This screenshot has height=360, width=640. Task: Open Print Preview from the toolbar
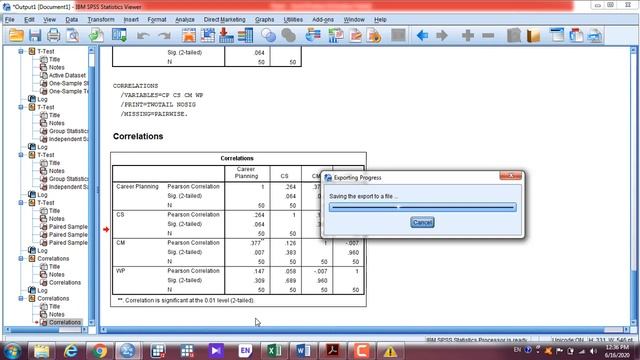pyautogui.click(x=73, y=36)
